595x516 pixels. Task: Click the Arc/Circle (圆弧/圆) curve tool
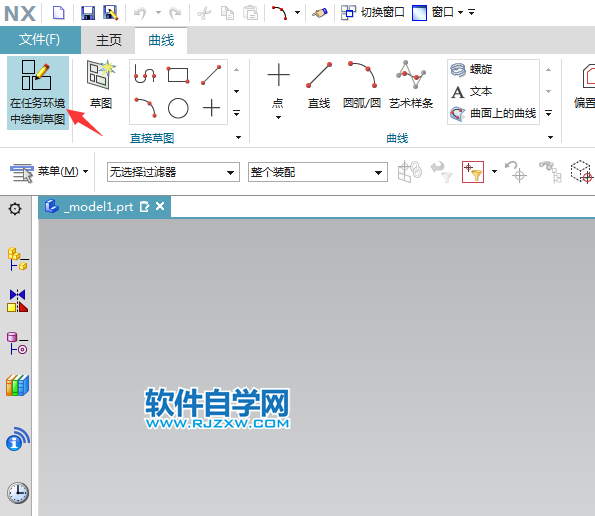coord(362,85)
